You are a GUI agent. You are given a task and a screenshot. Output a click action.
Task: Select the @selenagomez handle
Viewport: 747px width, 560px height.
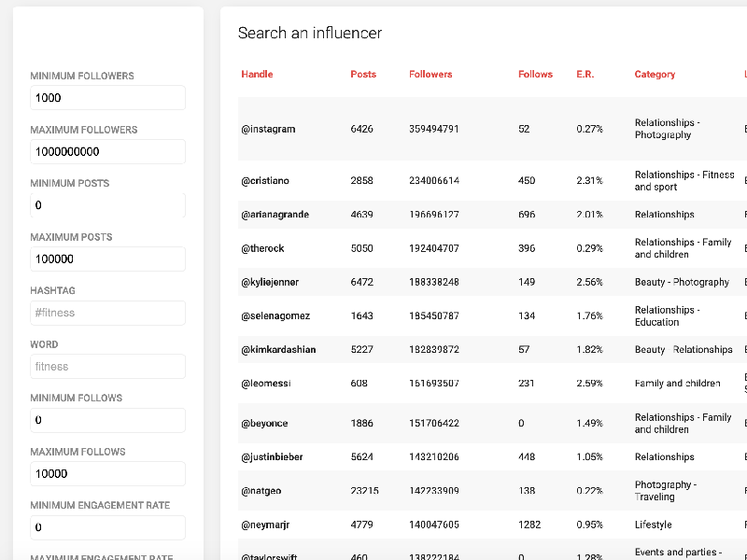coord(275,316)
